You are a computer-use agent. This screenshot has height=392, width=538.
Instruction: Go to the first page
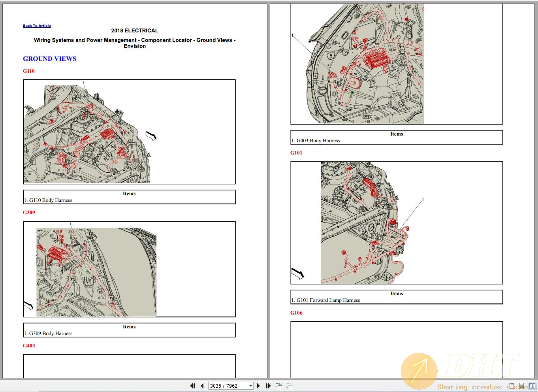pos(192,386)
